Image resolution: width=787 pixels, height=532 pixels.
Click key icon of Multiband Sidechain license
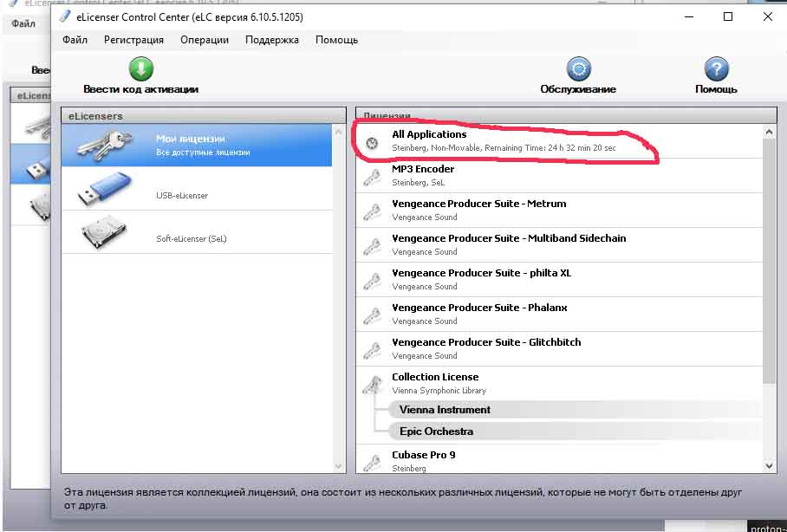[372, 246]
